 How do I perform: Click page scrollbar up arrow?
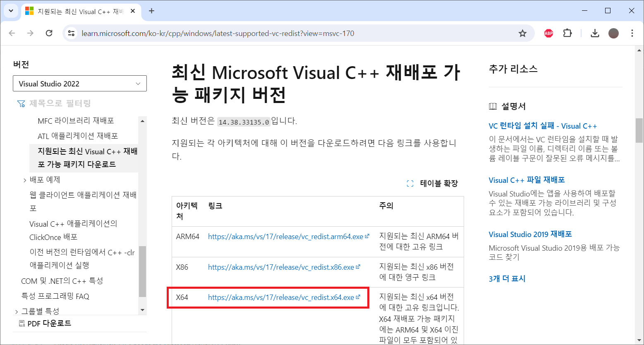639,50
